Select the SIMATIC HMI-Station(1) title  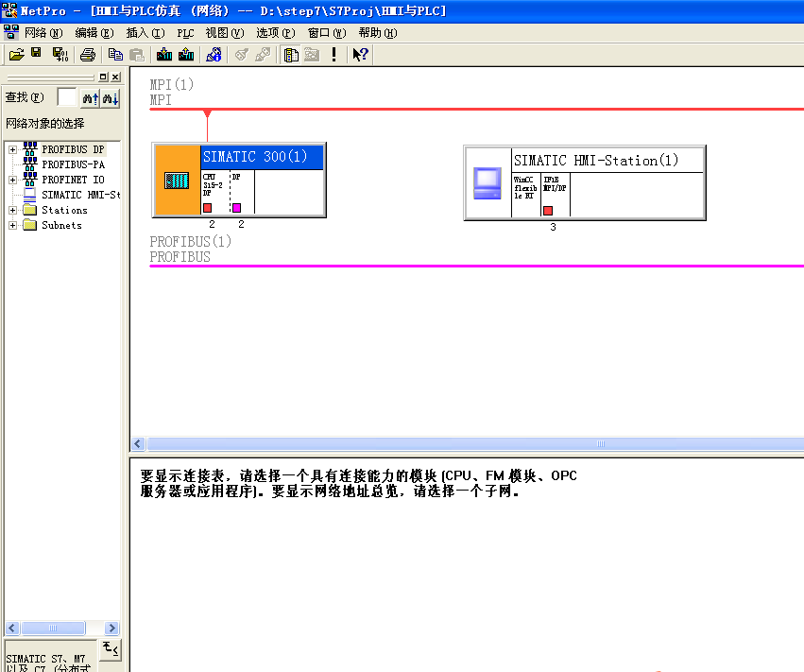pyautogui.click(x=607, y=161)
